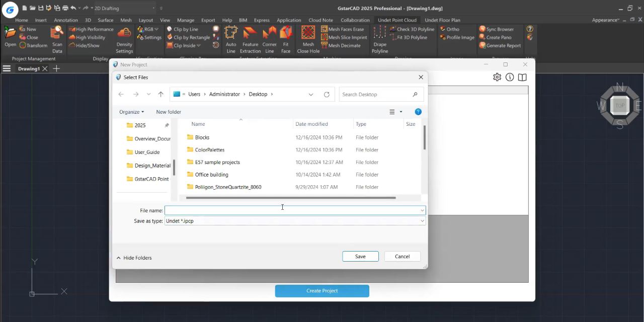Open the Density Settings tool
Screen dimensions: 644x322
click(x=124, y=40)
